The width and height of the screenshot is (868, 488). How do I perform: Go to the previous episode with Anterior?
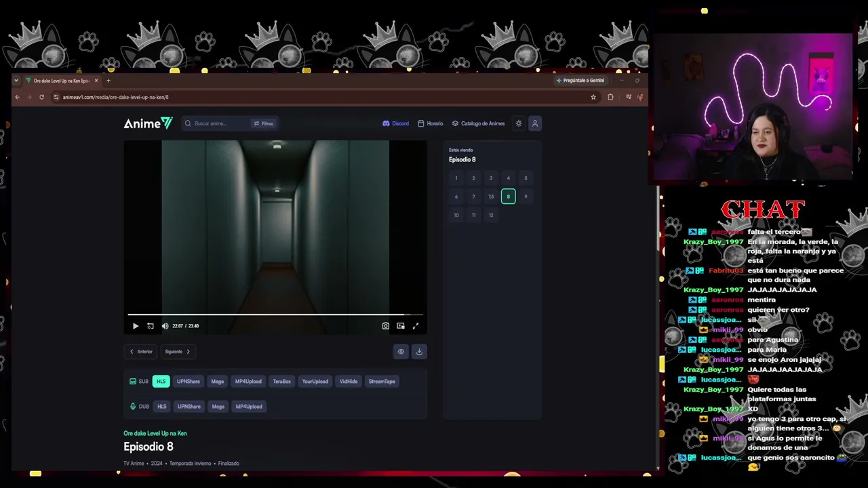click(x=141, y=352)
